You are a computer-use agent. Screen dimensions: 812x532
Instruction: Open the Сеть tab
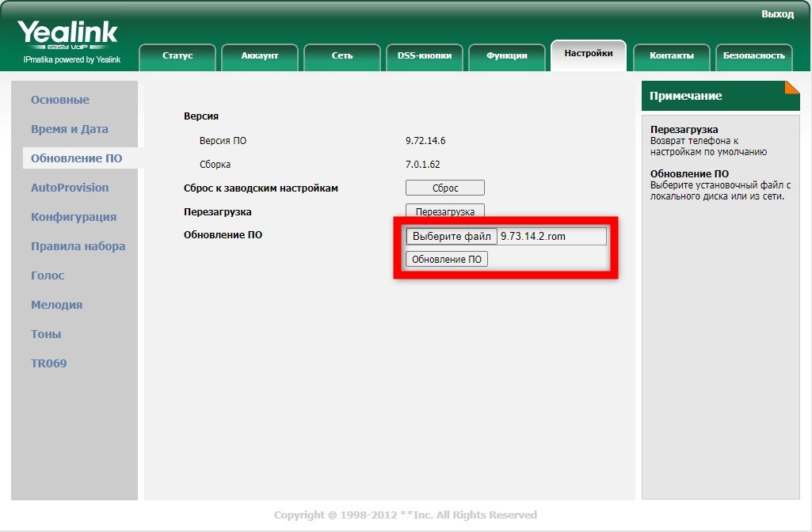point(342,56)
